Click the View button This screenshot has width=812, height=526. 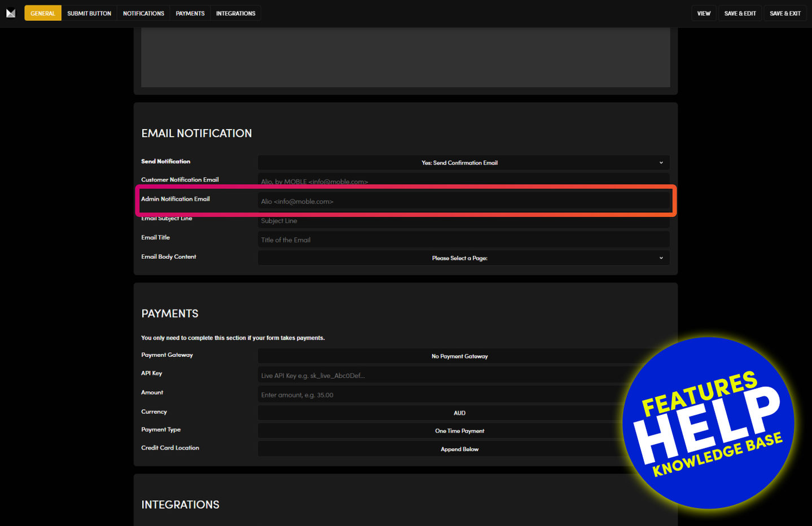tap(704, 13)
